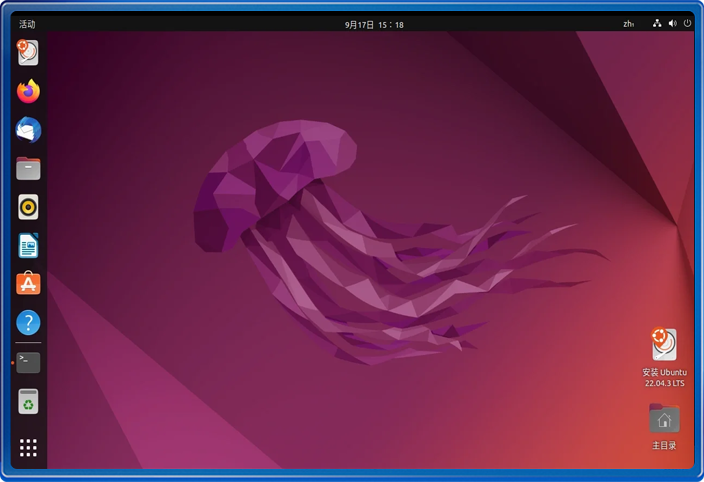Open the Help icon in dock

pos(28,322)
